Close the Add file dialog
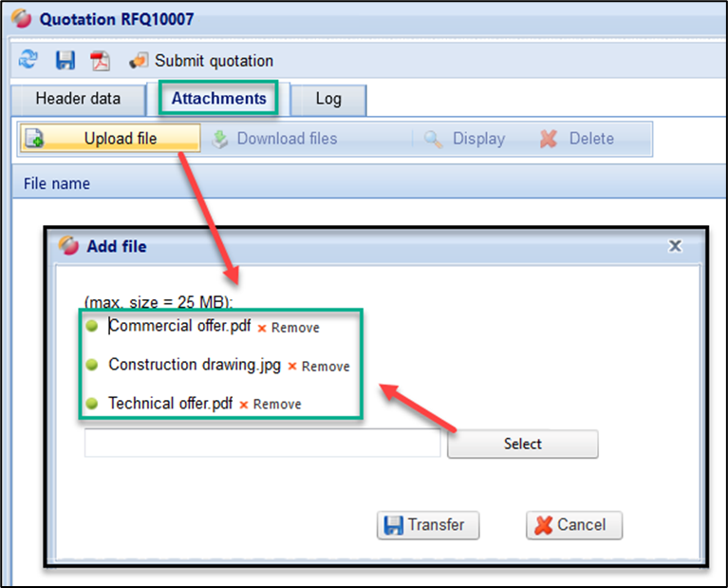 [x=675, y=246]
